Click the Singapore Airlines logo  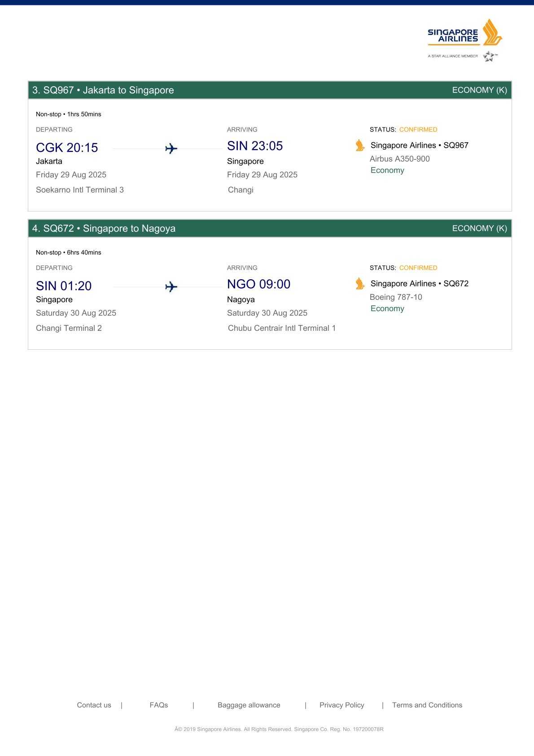click(x=464, y=32)
